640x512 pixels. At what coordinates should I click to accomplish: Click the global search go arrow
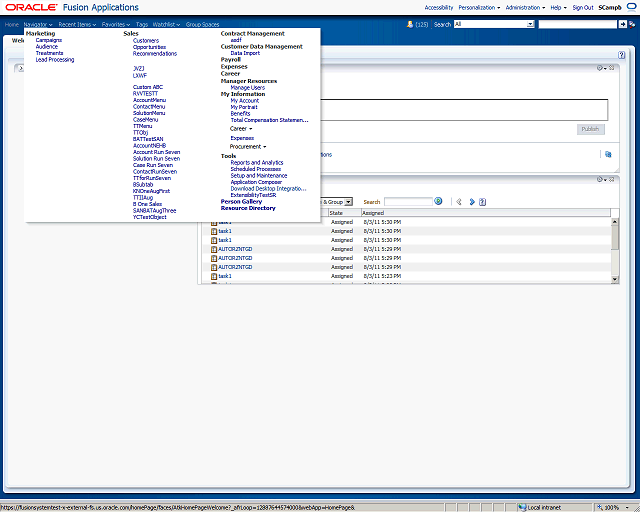(622, 24)
